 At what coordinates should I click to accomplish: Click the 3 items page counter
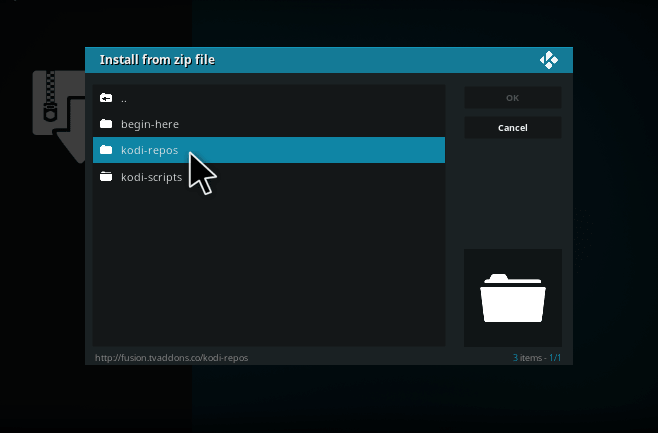537,358
